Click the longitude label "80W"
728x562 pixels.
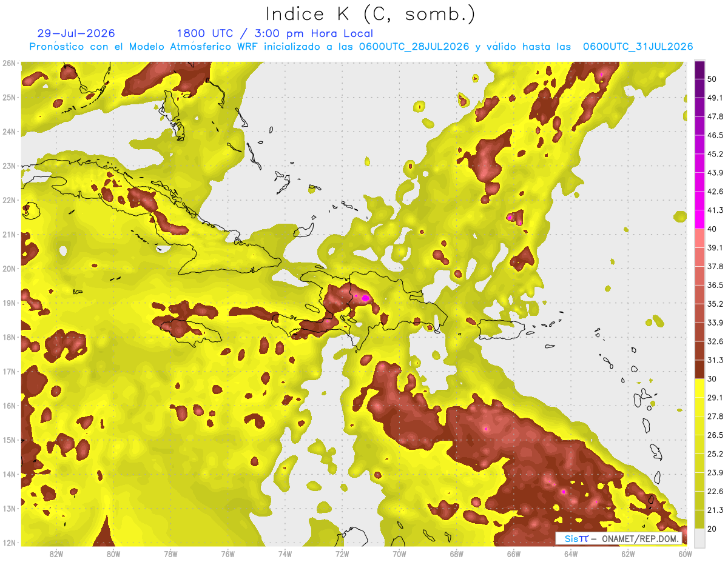click(x=113, y=554)
